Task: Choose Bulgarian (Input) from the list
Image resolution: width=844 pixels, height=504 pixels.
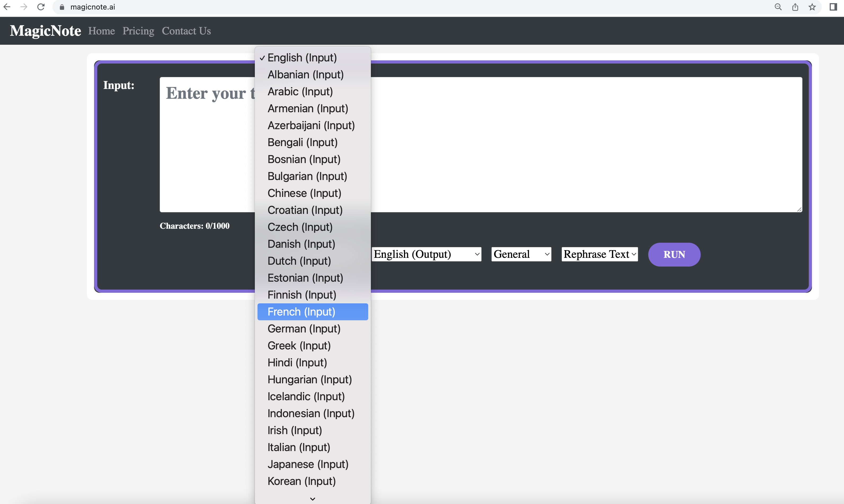Action: pyautogui.click(x=313, y=176)
